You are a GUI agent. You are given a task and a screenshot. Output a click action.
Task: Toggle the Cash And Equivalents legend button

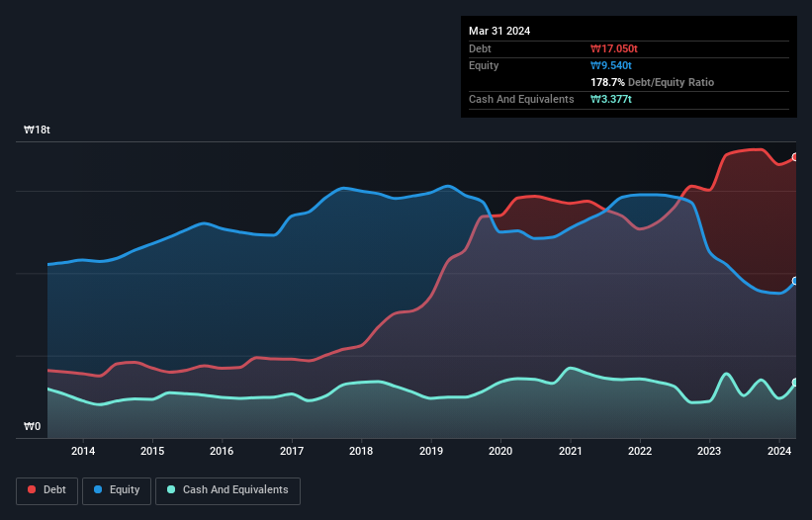tap(227, 490)
